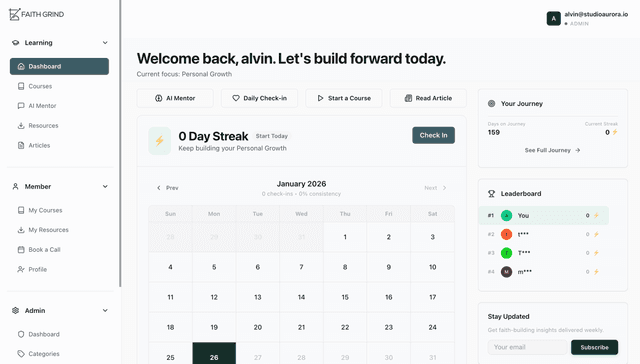640x364 pixels.
Task: Click the Your Journey target icon
Action: point(491,104)
